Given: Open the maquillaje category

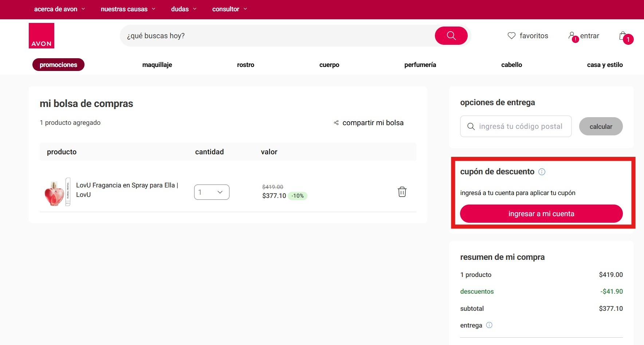Looking at the screenshot, I should point(157,65).
